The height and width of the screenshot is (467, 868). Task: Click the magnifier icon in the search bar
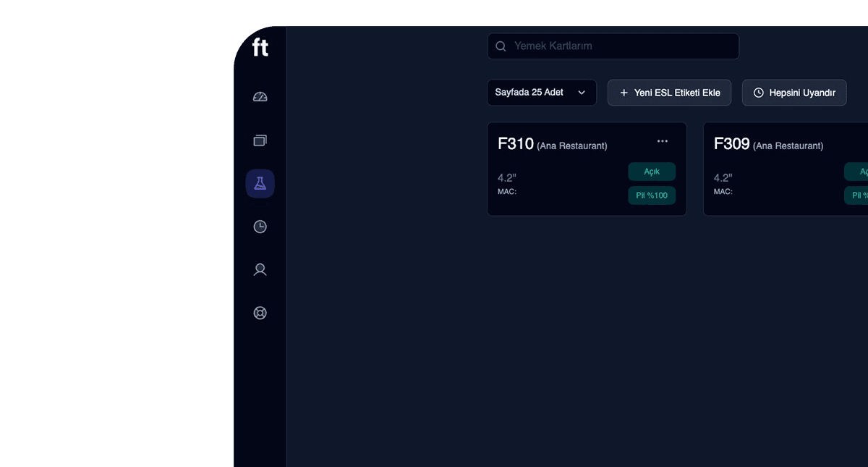click(501, 46)
